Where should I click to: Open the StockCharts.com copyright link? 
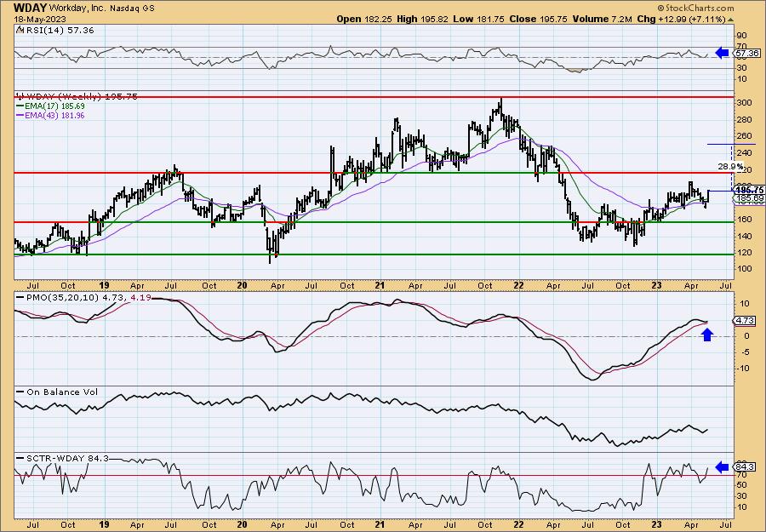pos(695,8)
